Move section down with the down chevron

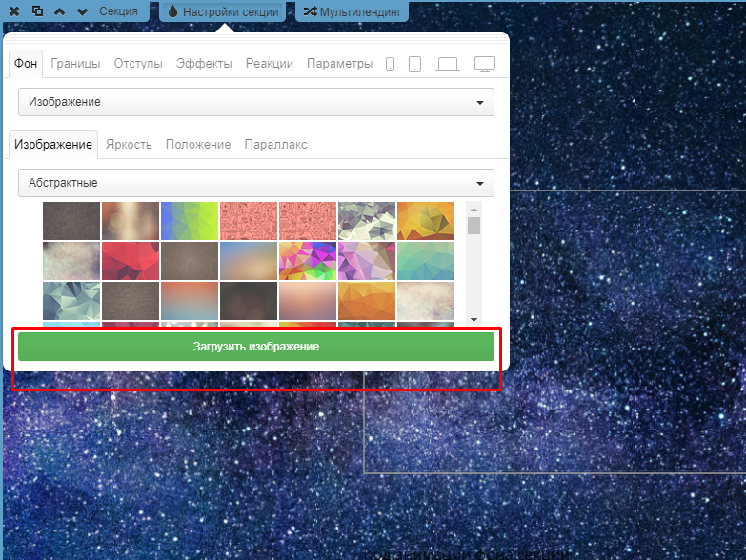coord(82,11)
